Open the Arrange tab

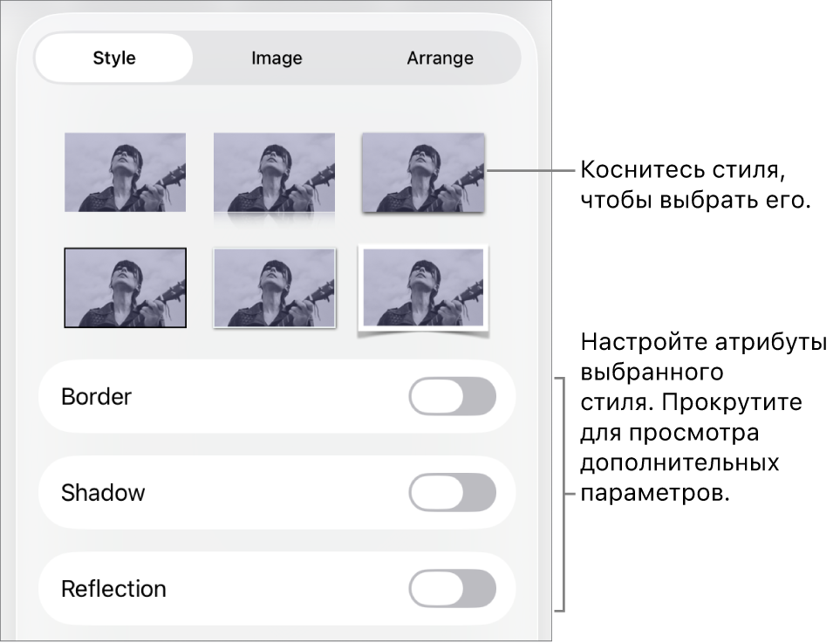pyautogui.click(x=440, y=58)
